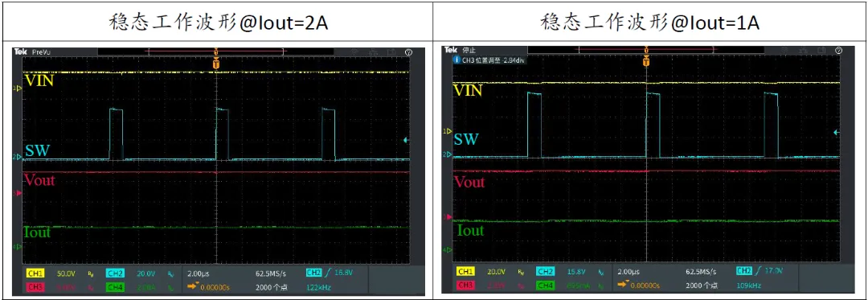
Task: Click the Vout waveform label on Iout=2A scope
Action: pyautogui.click(x=39, y=180)
